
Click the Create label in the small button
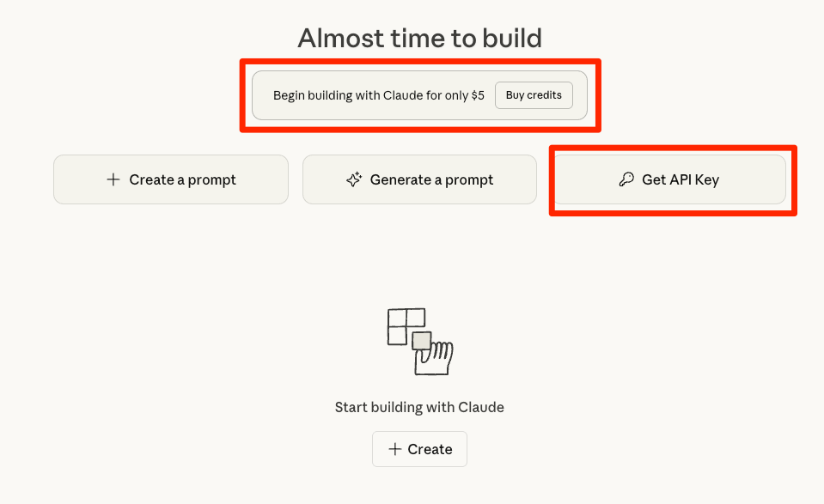coord(430,449)
